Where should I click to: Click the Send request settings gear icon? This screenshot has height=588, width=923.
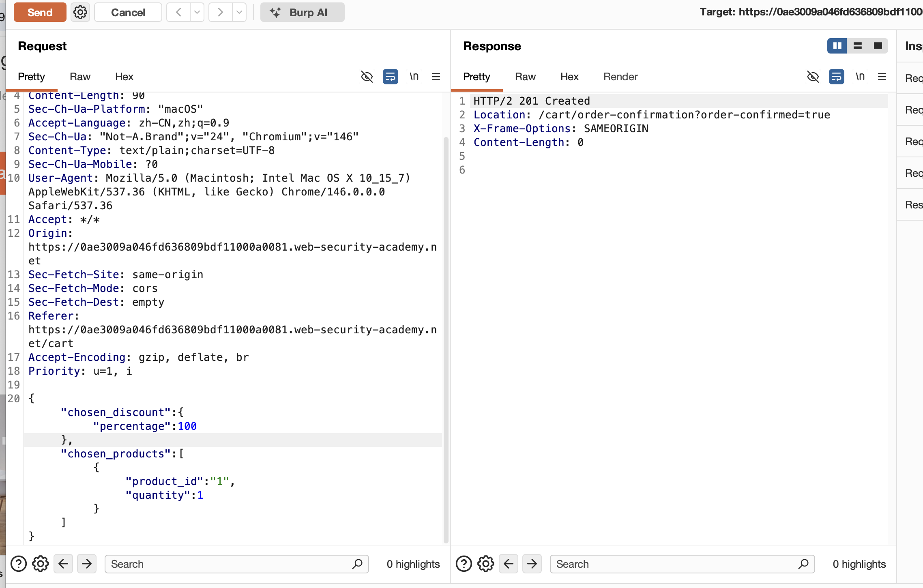[x=80, y=12]
